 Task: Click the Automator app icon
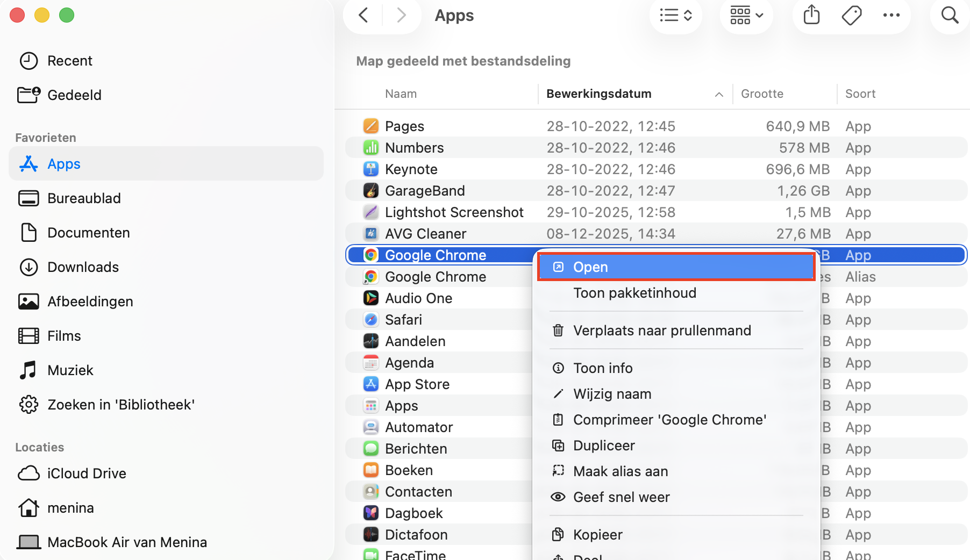click(x=371, y=427)
